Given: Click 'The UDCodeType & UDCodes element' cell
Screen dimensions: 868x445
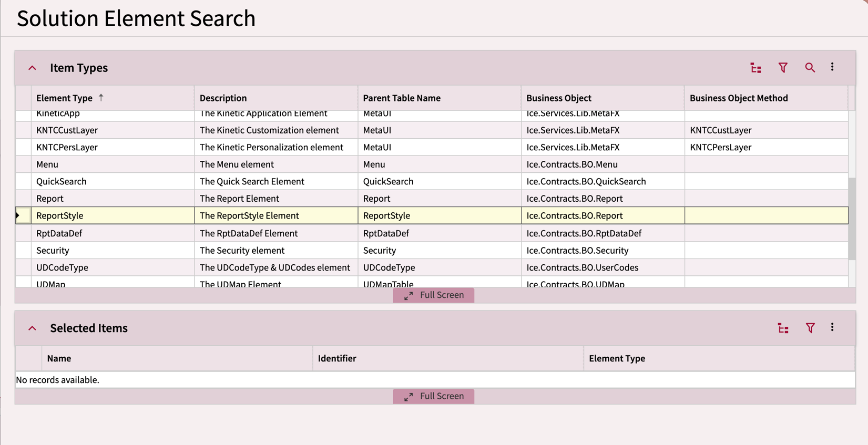Looking at the screenshot, I should (276, 267).
